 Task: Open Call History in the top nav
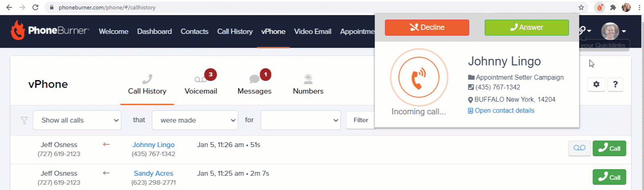[235, 31]
